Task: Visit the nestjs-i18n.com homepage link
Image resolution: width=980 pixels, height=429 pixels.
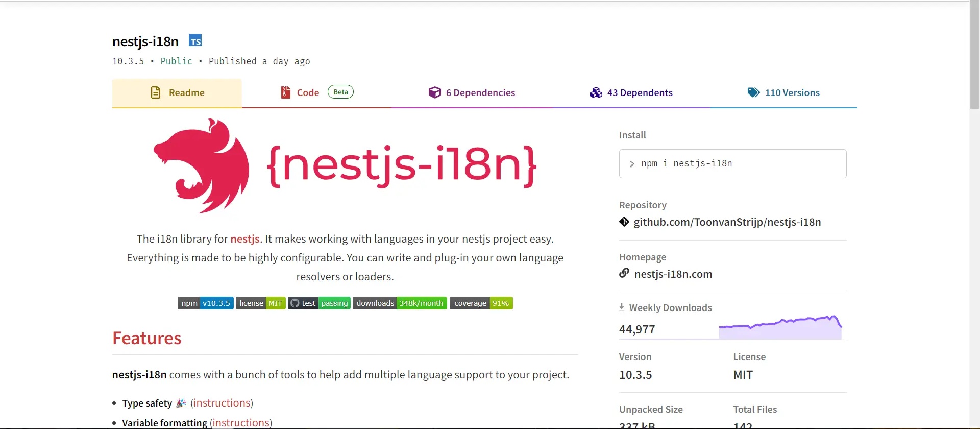Action: pos(673,274)
